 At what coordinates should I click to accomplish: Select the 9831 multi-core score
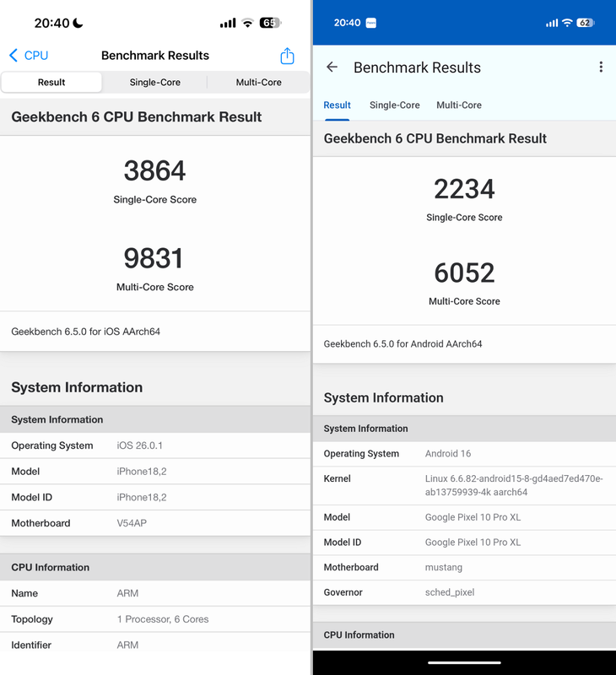pyautogui.click(x=154, y=258)
